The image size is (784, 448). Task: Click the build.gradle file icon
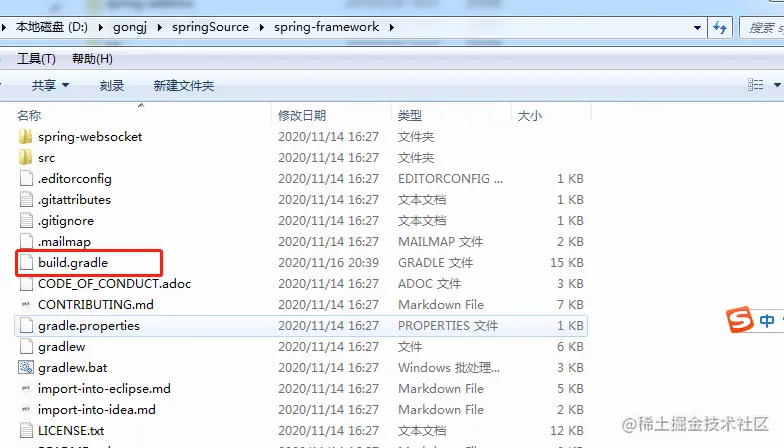pyautogui.click(x=26, y=262)
